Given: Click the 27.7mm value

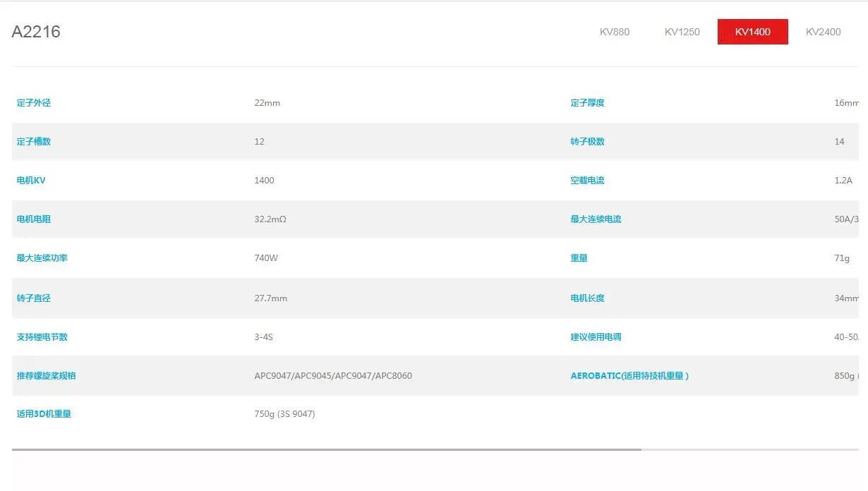Looking at the screenshot, I should [x=271, y=298].
